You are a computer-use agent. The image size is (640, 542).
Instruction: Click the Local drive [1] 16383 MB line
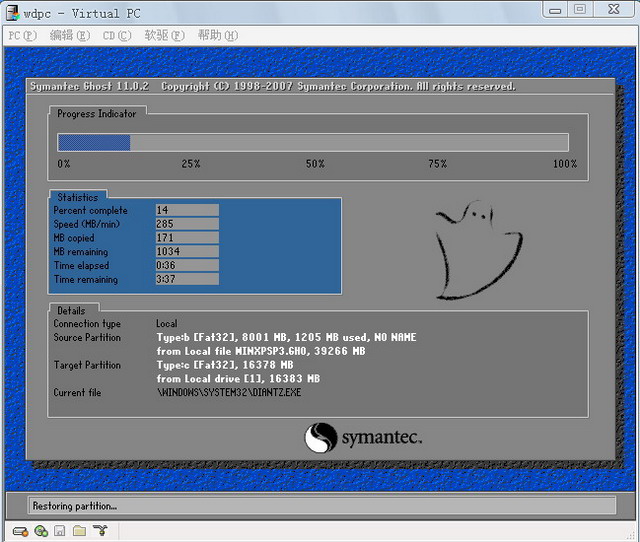238,379
